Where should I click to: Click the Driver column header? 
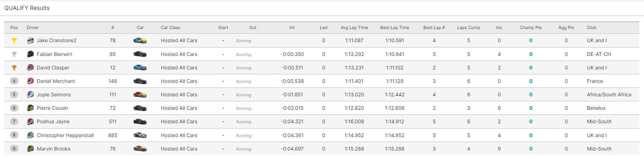tap(33, 28)
